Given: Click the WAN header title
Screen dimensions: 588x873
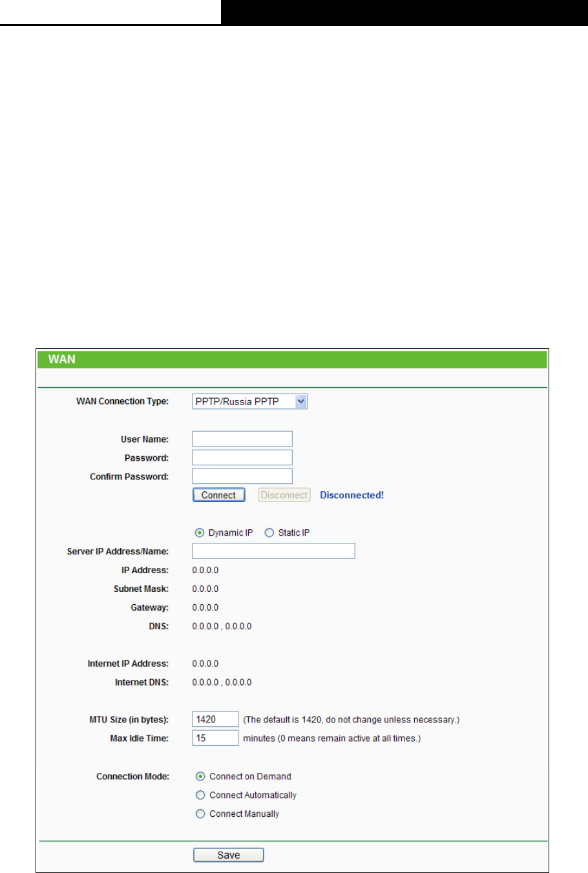Looking at the screenshot, I should 62,359.
